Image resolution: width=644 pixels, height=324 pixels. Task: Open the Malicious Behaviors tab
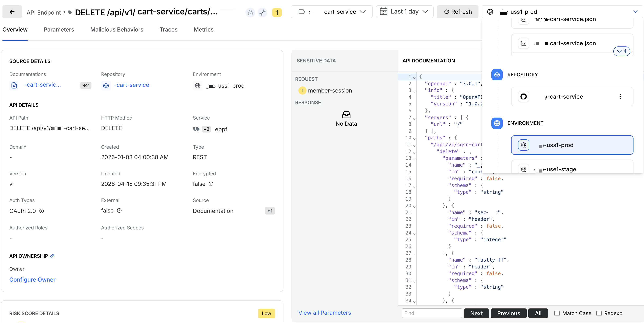coord(117,29)
